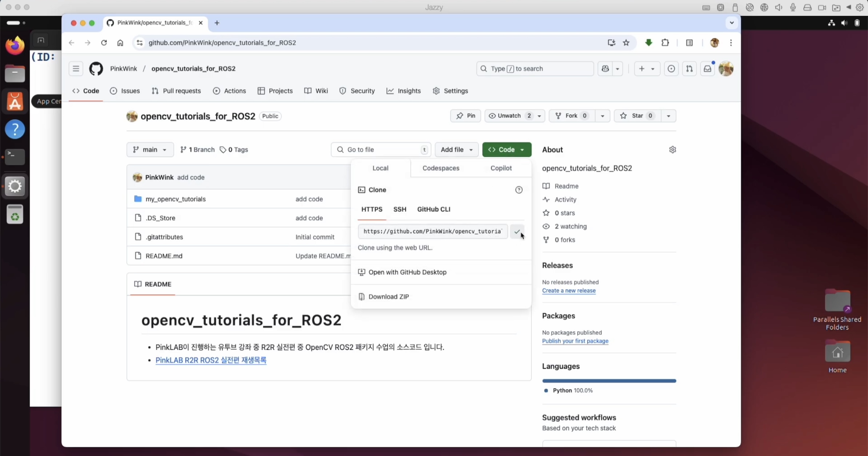Click Download ZIP option
Image resolution: width=868 pixels, height=456 pixels.
tap(388, 296)
